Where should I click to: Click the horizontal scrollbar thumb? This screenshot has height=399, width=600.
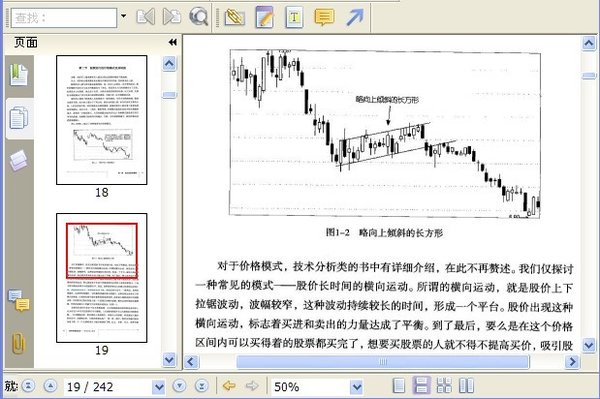(383, 362)
